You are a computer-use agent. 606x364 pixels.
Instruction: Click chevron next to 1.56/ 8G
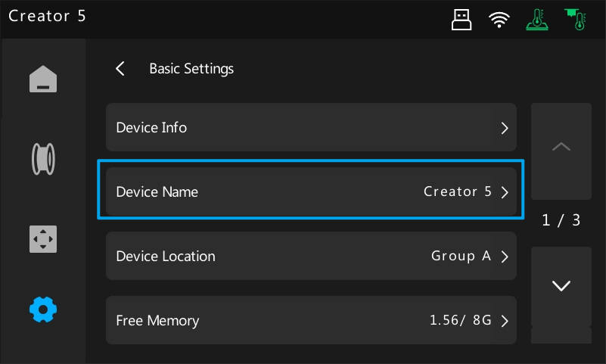click(x=505, y=321)
